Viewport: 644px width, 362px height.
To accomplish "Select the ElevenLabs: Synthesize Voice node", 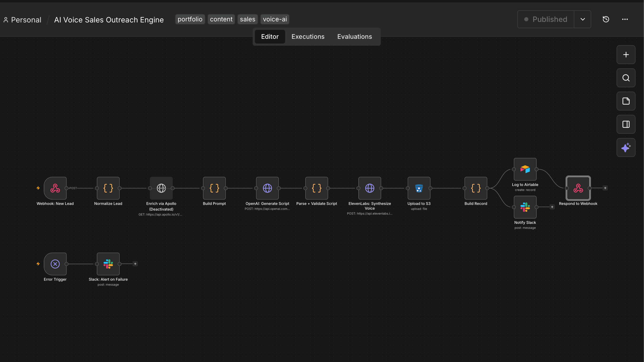I will point(370,188).
